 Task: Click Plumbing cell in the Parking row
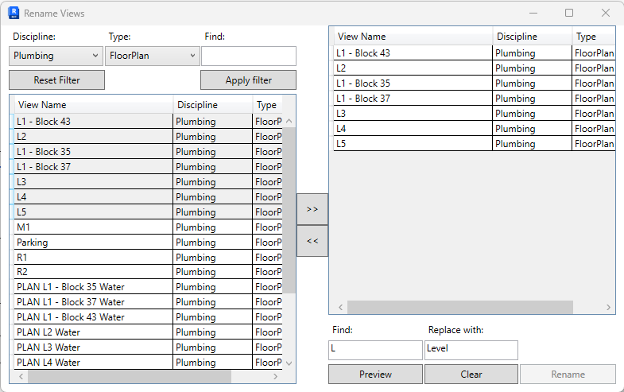click(213, 242)
